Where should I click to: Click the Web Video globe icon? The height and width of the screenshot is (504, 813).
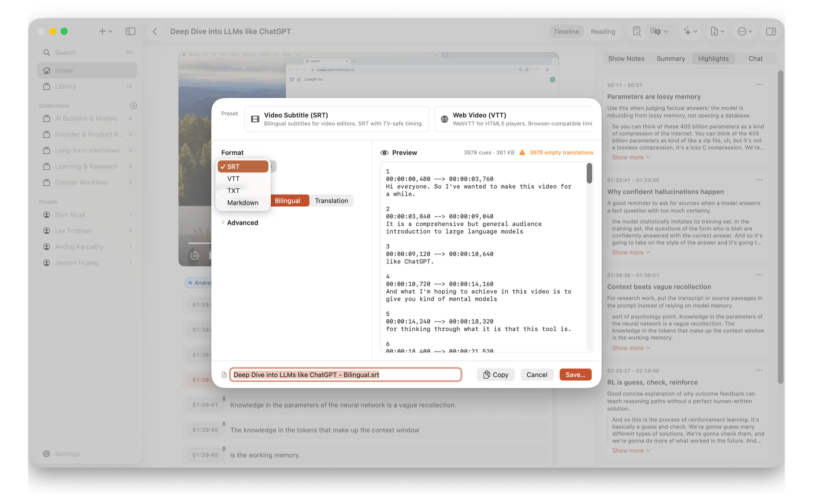pyautogui.click(x=444, y=119)
